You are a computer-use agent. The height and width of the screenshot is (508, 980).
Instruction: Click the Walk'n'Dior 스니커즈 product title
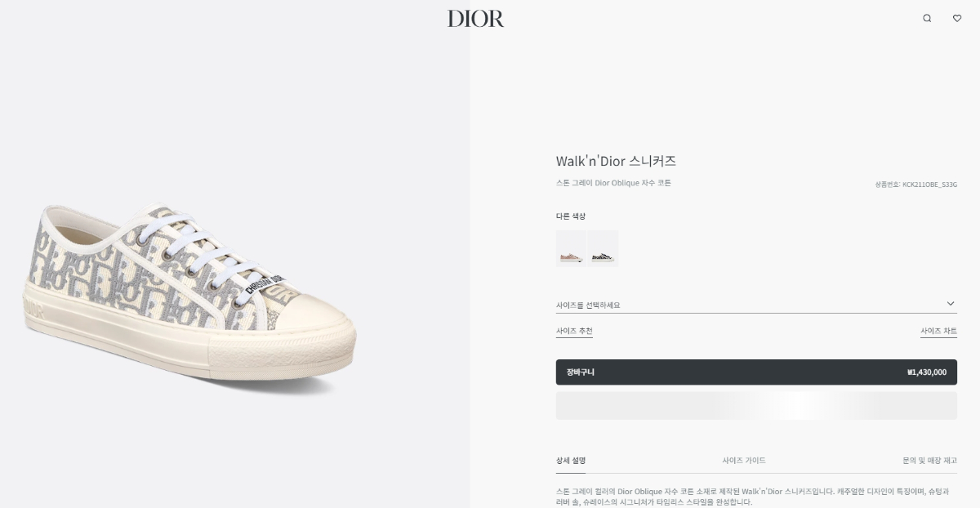click(x=616, y=161)
